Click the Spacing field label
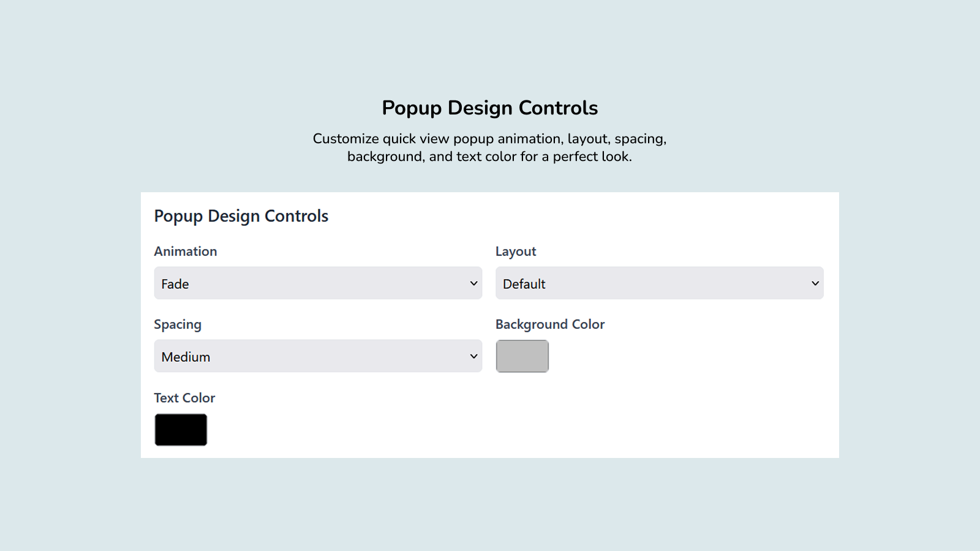The height and width of the screenshot is (551, 980). coord(178,324)
